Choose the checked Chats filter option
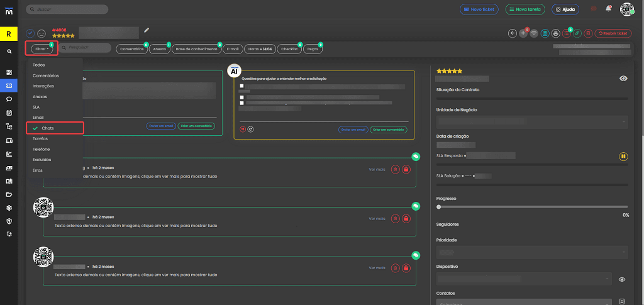 tap(55, 128)
